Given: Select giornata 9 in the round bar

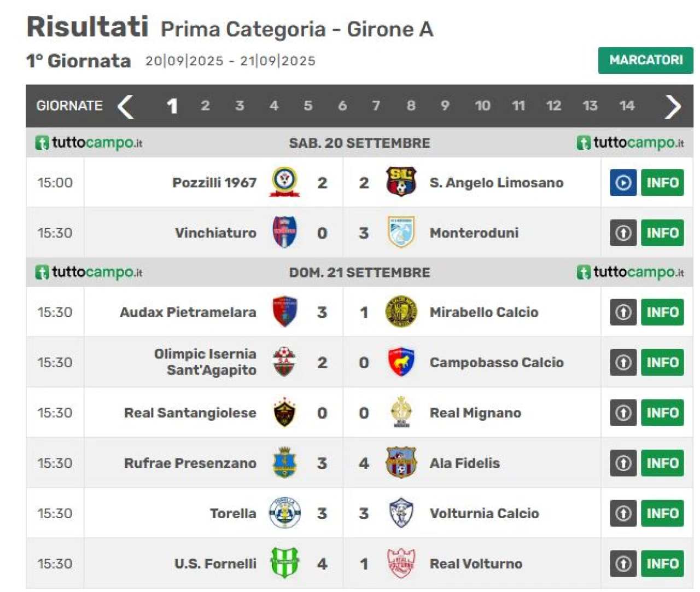Looking at the screenshot, I should (445, 106).
